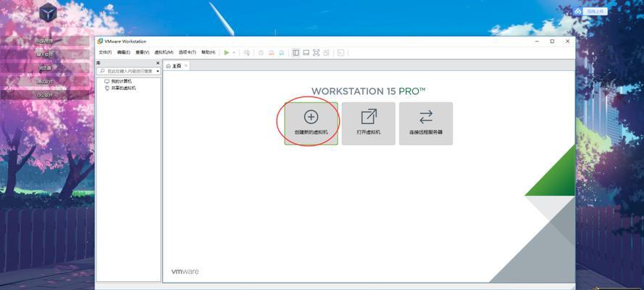Click the 创建新的虚拟机 tile
This screenshot has height=290, width=644.
coord(311,123)
